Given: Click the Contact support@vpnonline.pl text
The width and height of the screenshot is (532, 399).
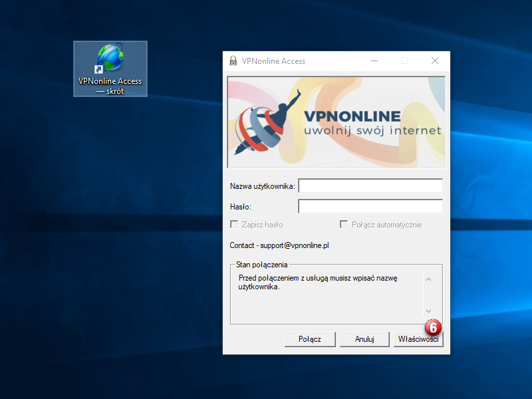Looking at the screenshot, I should (279, 245).
